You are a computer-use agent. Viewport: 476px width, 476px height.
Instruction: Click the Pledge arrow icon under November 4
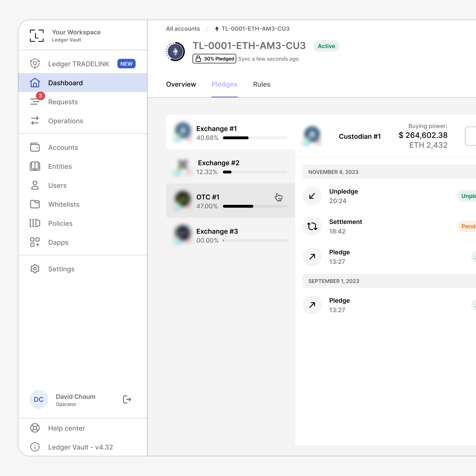pos(312,257)
